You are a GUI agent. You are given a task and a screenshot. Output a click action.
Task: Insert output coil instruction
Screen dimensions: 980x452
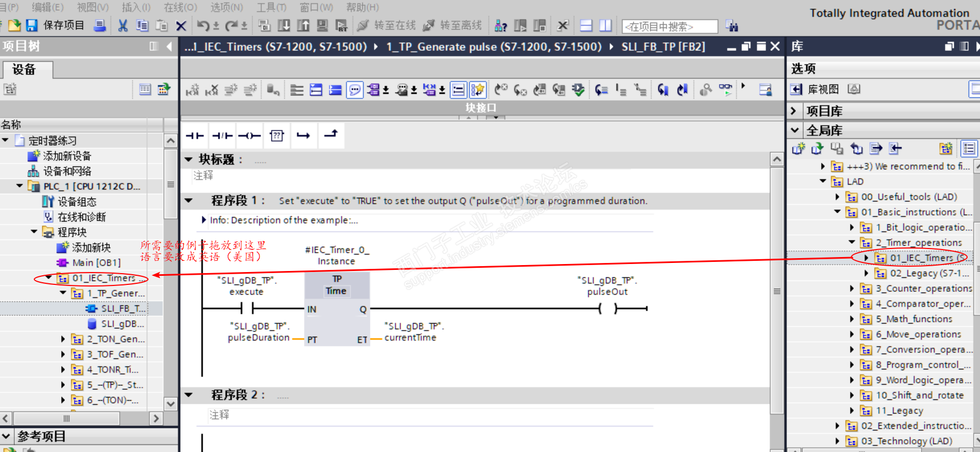point(249,135)
